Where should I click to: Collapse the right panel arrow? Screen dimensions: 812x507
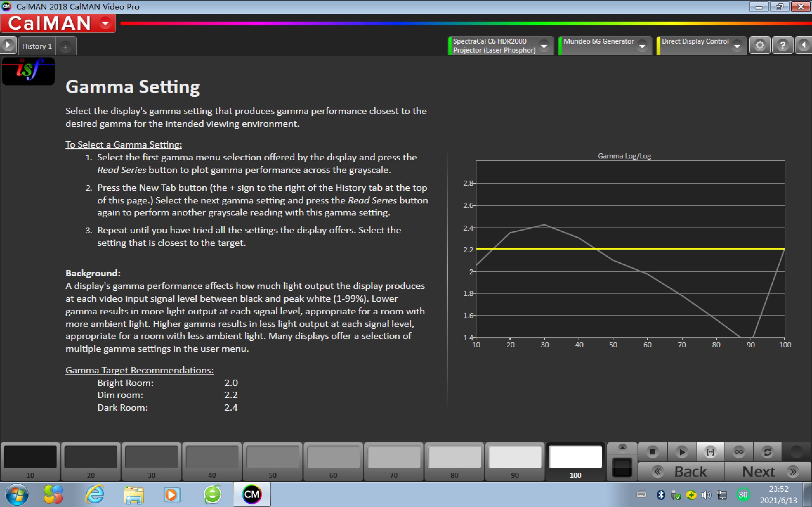tap(804, 45)
